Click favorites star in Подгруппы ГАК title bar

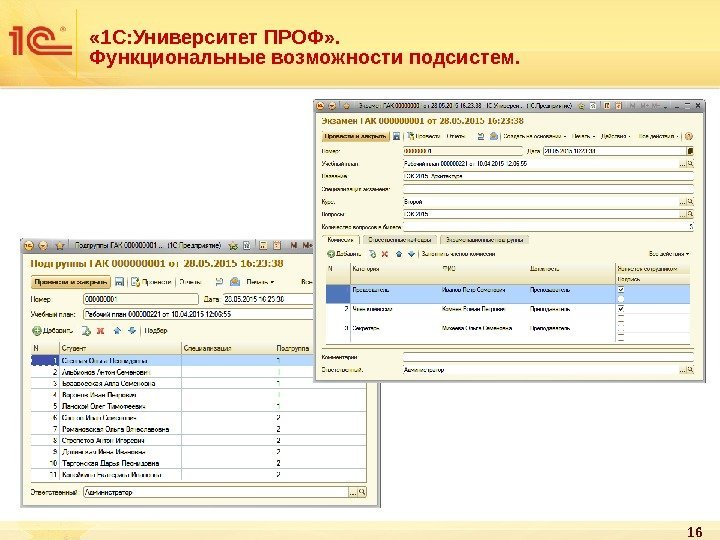tap(60, 246)
